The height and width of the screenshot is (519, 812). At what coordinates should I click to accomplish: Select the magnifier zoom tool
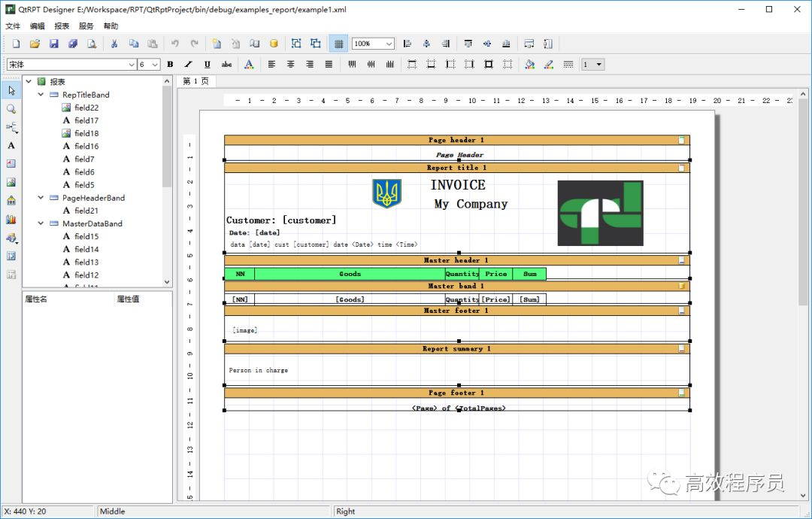tap(11, 108)
